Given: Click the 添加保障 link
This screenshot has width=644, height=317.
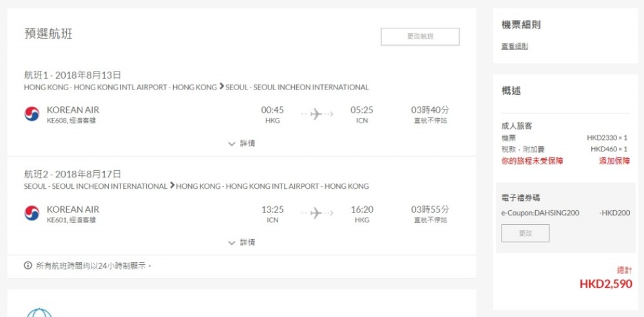Looking at the screenshot, I should [x=614, y=161].
